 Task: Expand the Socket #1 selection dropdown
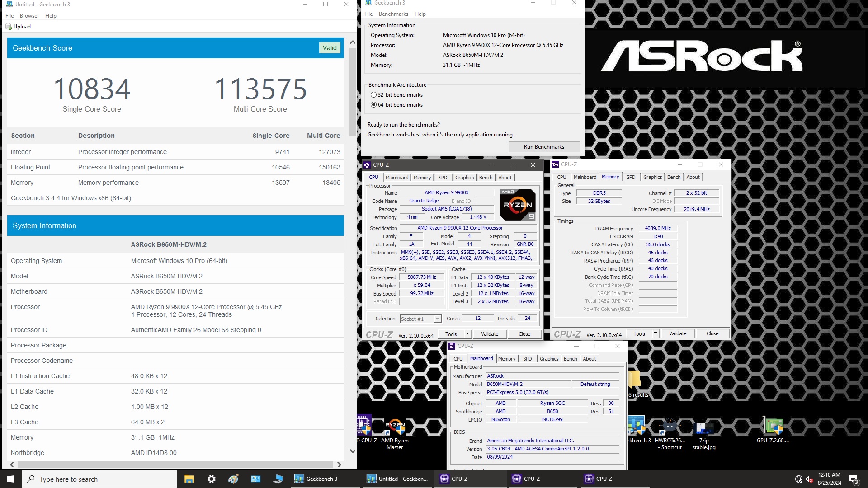(437, 319)
